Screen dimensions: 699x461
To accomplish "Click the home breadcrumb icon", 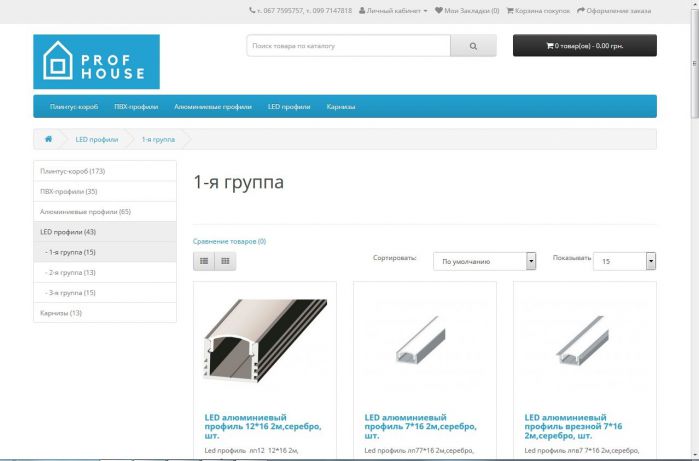I will pyautogui.click(x=48, y=139).
